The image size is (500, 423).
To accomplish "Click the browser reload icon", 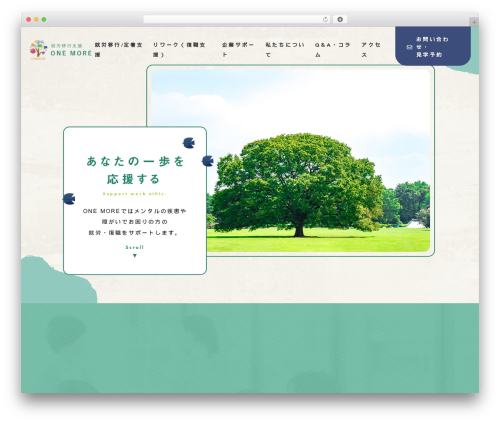I will pos(325,19).
